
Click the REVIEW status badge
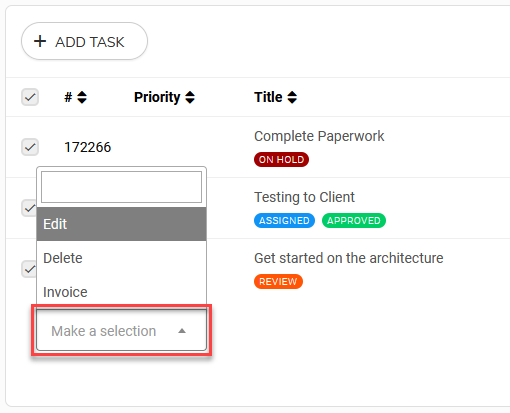(278, 282)
